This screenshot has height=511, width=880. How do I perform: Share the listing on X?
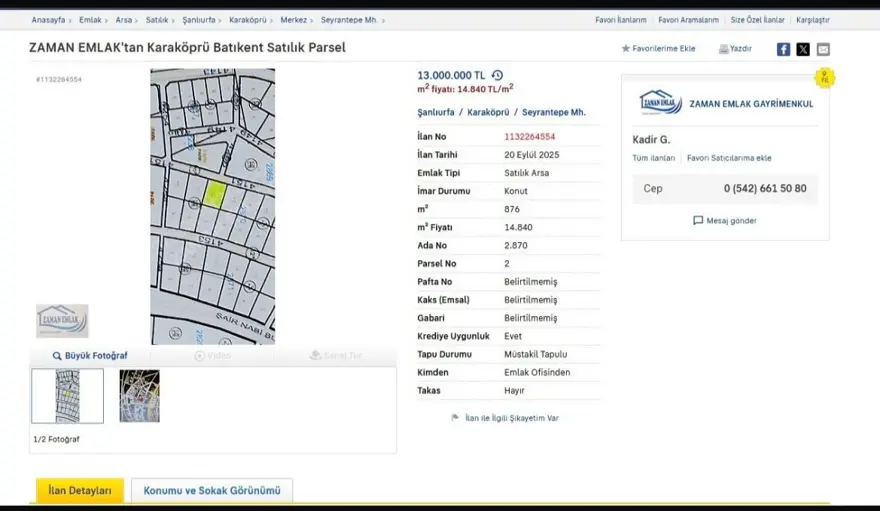pos(803,49)
